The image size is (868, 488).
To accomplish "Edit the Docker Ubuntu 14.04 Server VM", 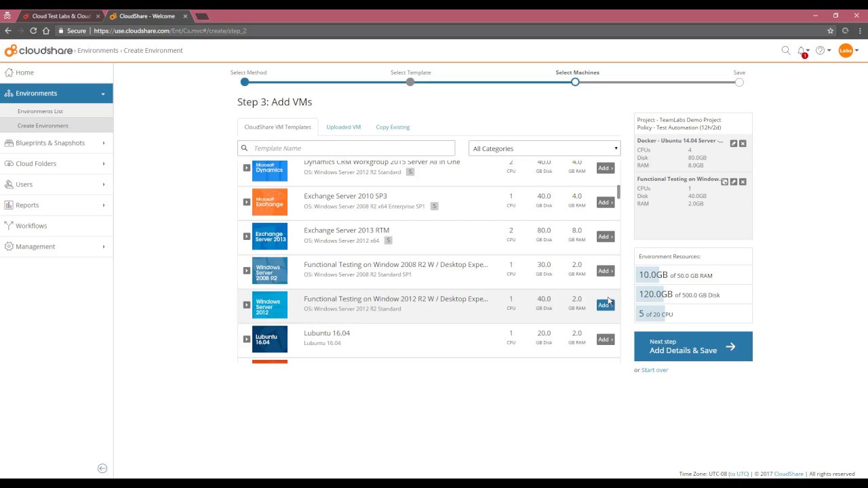I will coord(734,144).
